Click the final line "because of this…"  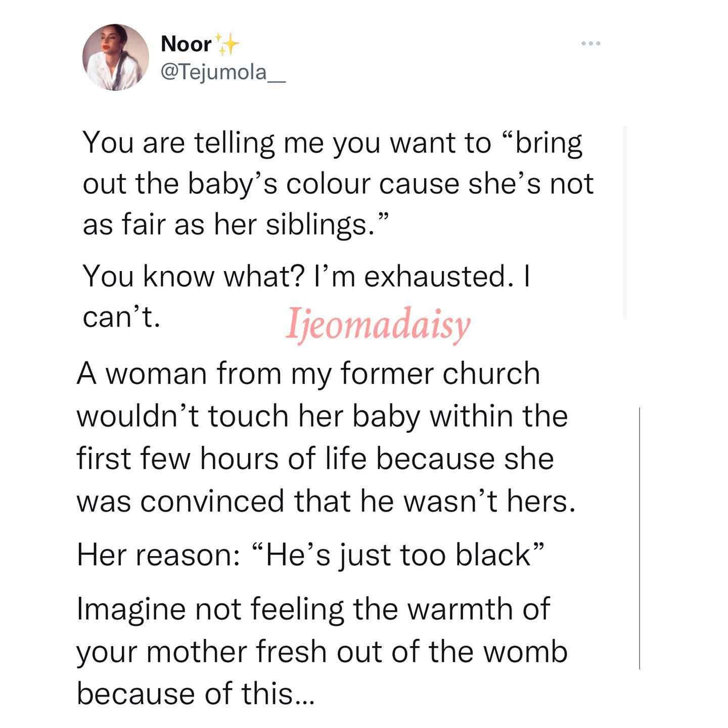pos(196,694)
